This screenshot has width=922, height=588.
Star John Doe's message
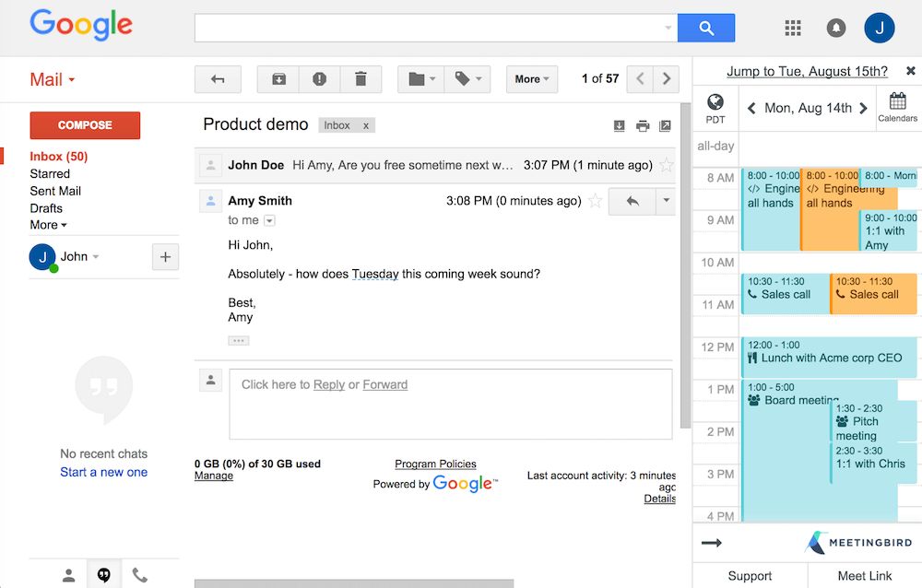point(667,166)
